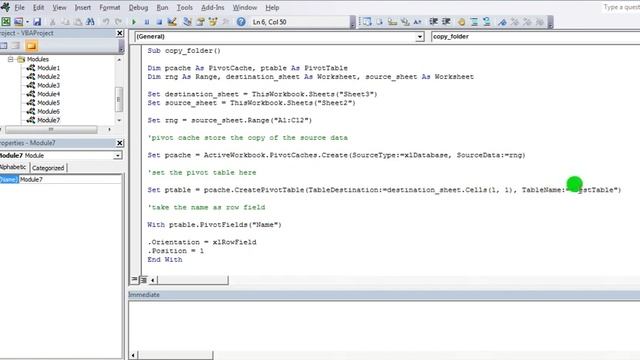Collapse the Modules folder in project tree
Viewport: 640px width, 360px height.
point(11,59)
